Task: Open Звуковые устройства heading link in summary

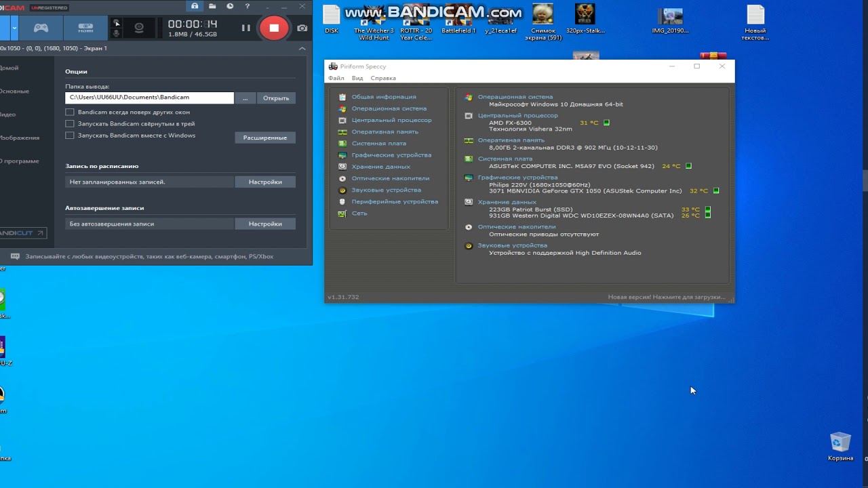Action: [x=512, y=245]
